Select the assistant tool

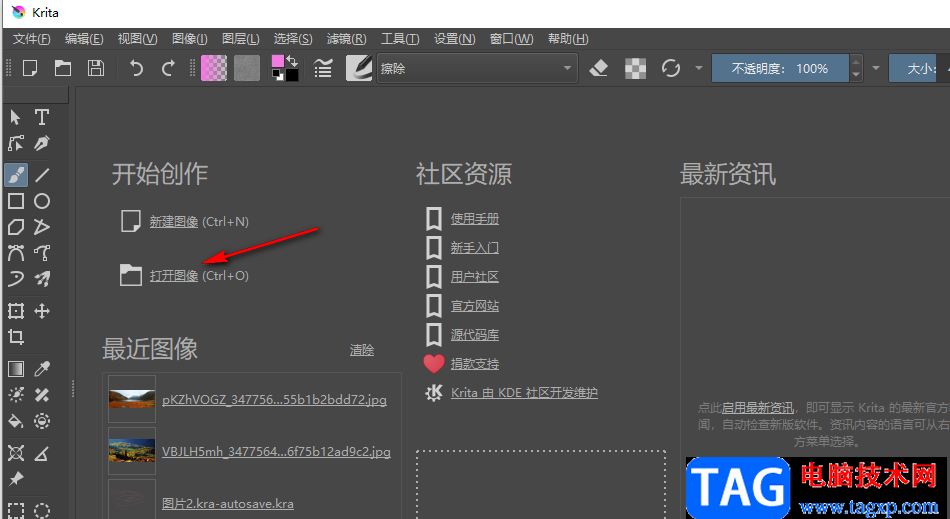tap(16, 453)
